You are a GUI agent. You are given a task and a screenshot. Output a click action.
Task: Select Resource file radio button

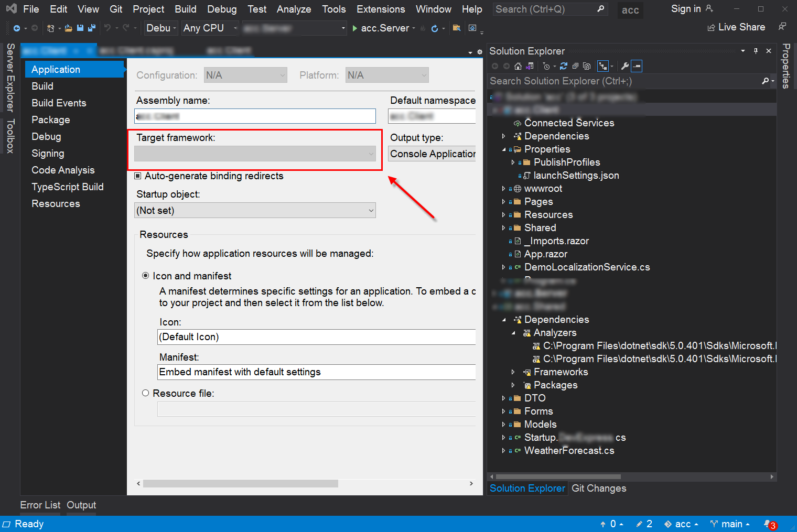click(x=146, y=393)
